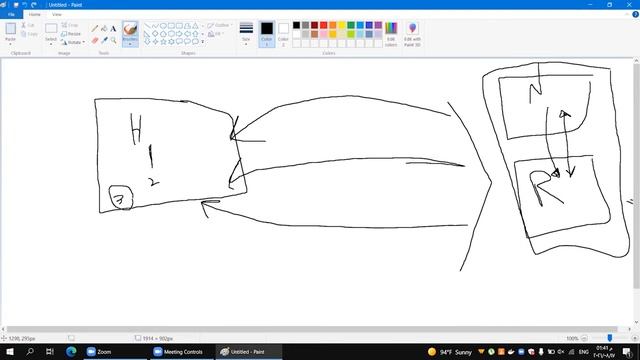Switch to Meeting Controls taskbar button
Viewport: 640px width, 360px height.
pos(182,351)
